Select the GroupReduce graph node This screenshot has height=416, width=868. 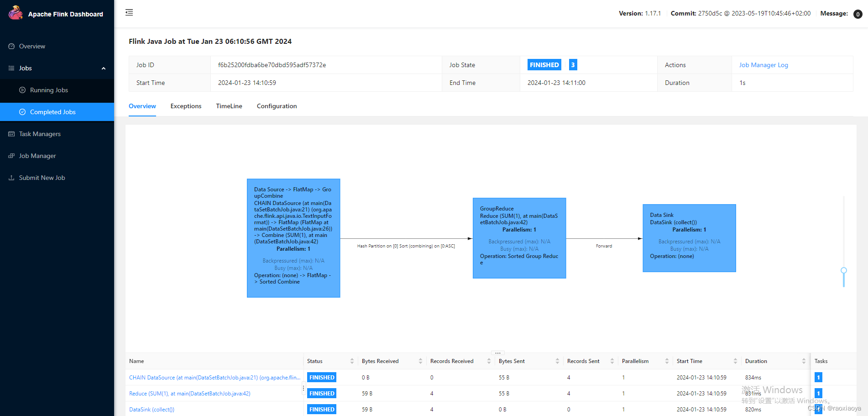[x=519, y=238]
